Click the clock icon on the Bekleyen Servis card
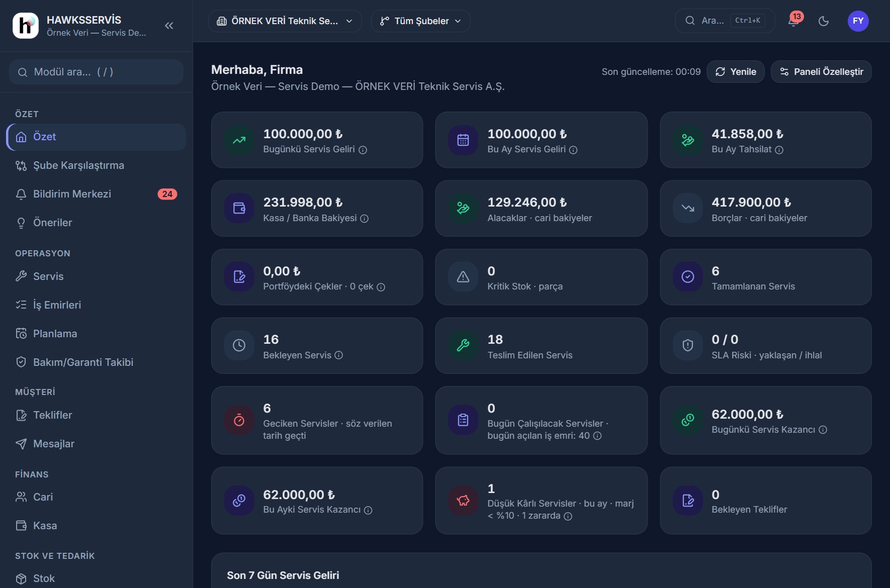The image size is (890, 588). click(x=239, y=345)
